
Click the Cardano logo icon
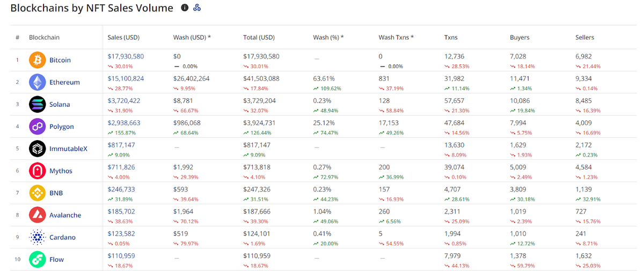[x=38, y=237]
